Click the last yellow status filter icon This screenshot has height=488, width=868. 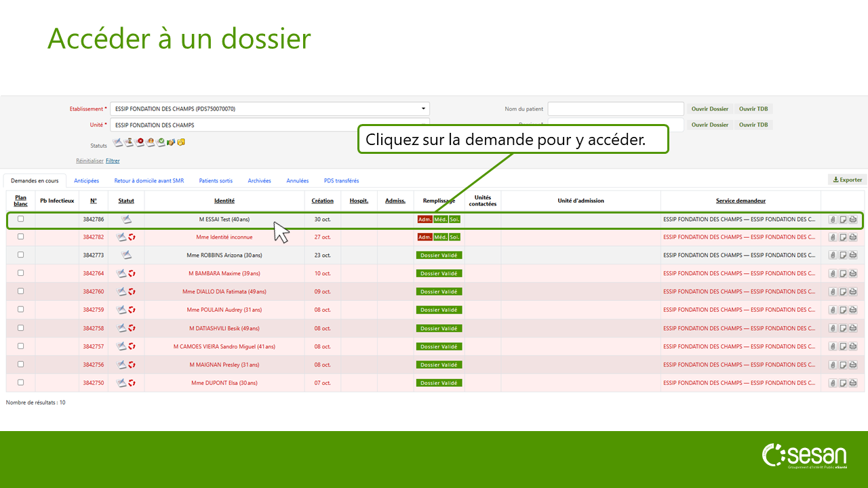tap(181, 142)
